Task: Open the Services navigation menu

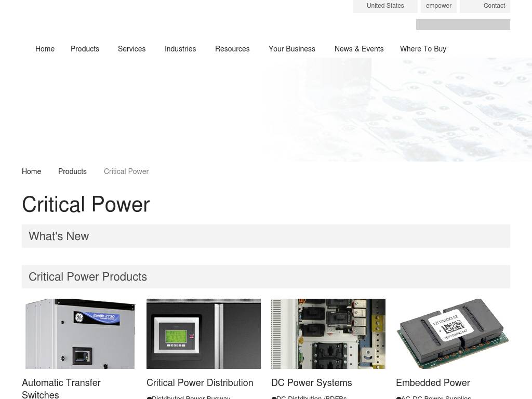Action: click(x=131, y=49)
